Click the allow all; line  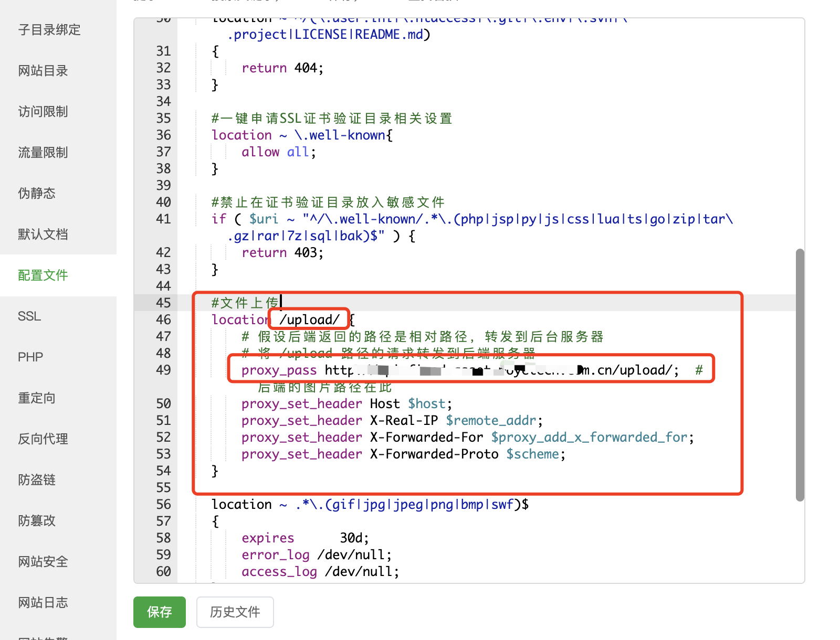(x=279, y=152)
